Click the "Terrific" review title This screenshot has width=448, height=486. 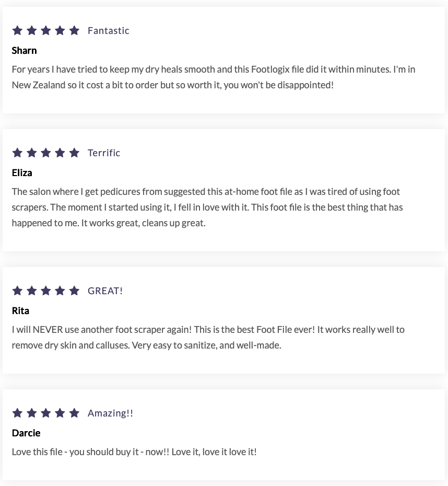click(104, 153)
